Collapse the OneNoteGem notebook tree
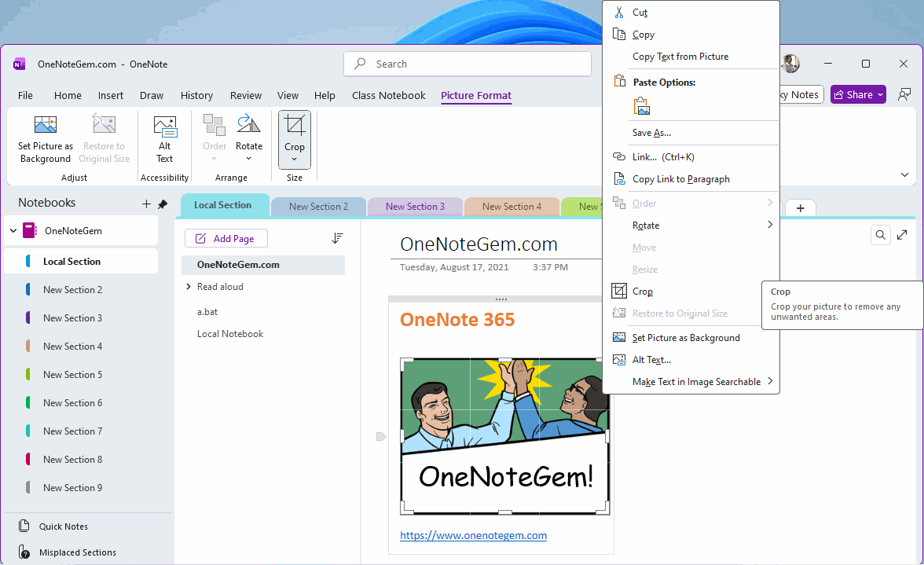This screenshot has height=565, width=924. click(x=13, y=231)
